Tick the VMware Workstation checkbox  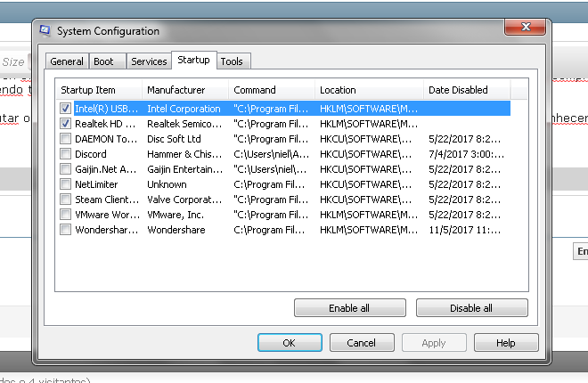66,215
